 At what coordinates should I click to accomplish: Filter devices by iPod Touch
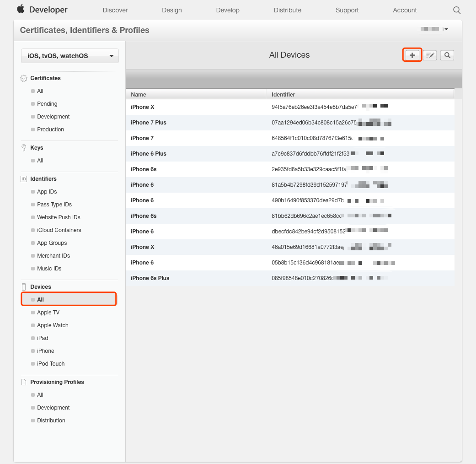(51, 363)
